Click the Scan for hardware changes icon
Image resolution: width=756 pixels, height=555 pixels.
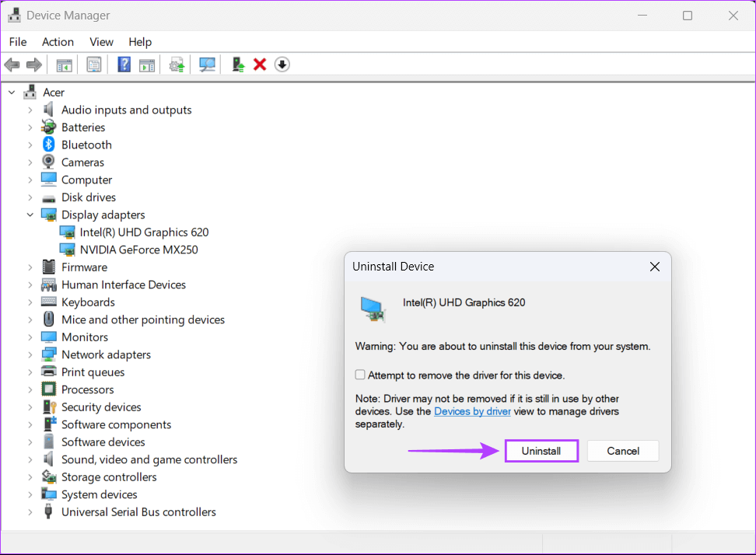(208, 65)
